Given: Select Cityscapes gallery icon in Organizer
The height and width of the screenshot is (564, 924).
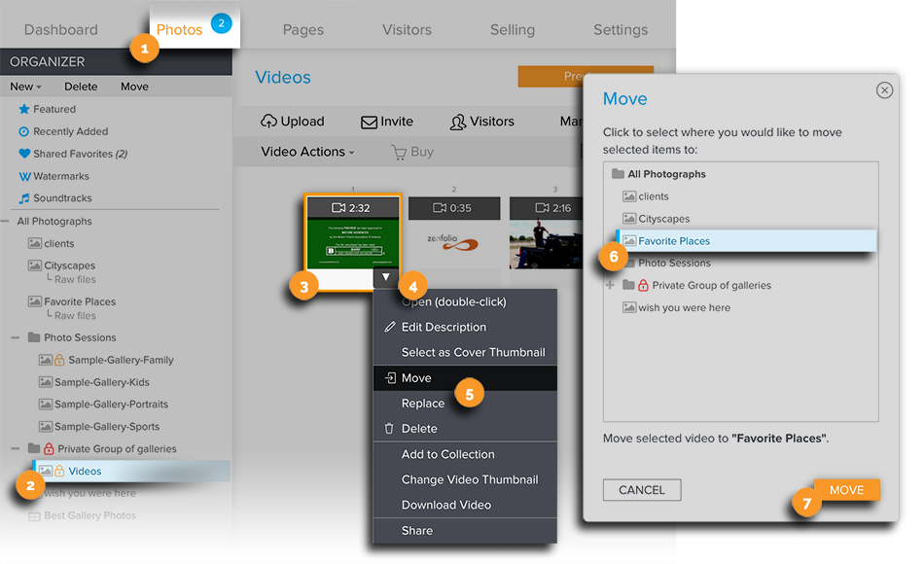Looking at the screenshot, I should click(35, 265).
